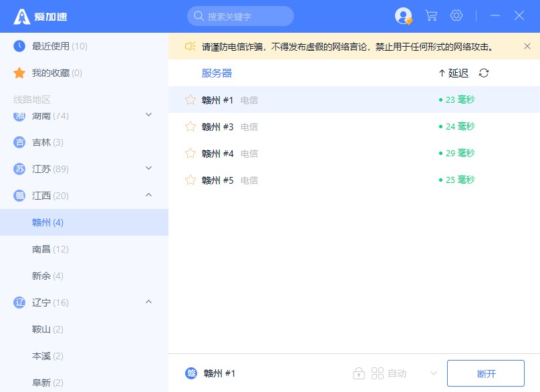Favorite the 赣州 #1 server star
The image size is (540, 392).
[x=190, y=100]
